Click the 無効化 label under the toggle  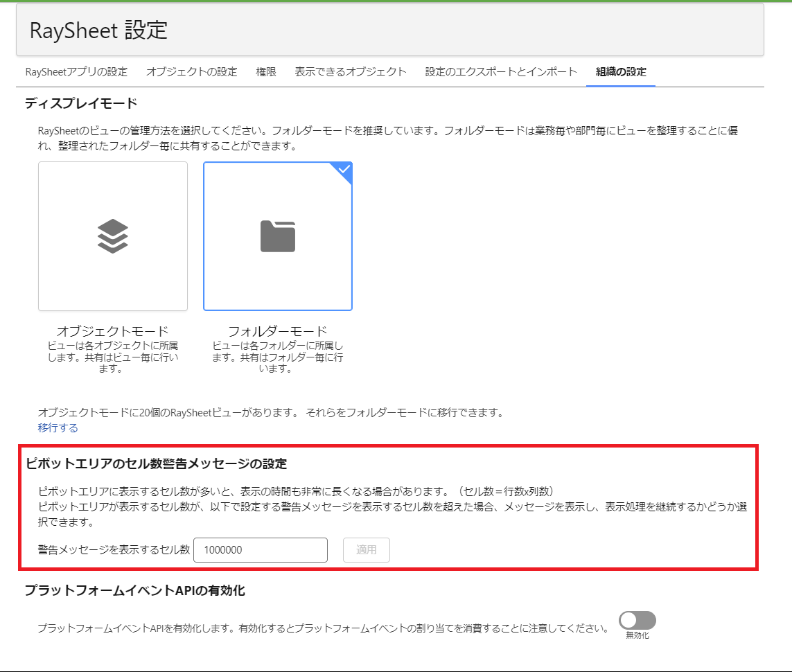click(x=637, y=635)
